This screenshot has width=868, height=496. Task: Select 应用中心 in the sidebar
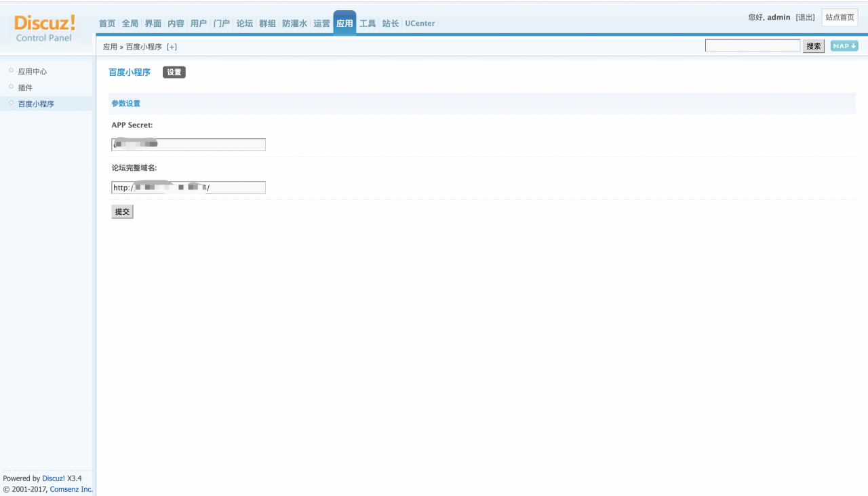(33, 71)
